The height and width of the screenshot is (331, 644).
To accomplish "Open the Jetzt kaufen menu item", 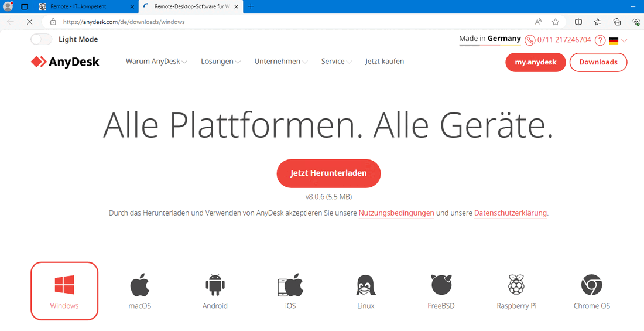I will (x=384, y=62).
